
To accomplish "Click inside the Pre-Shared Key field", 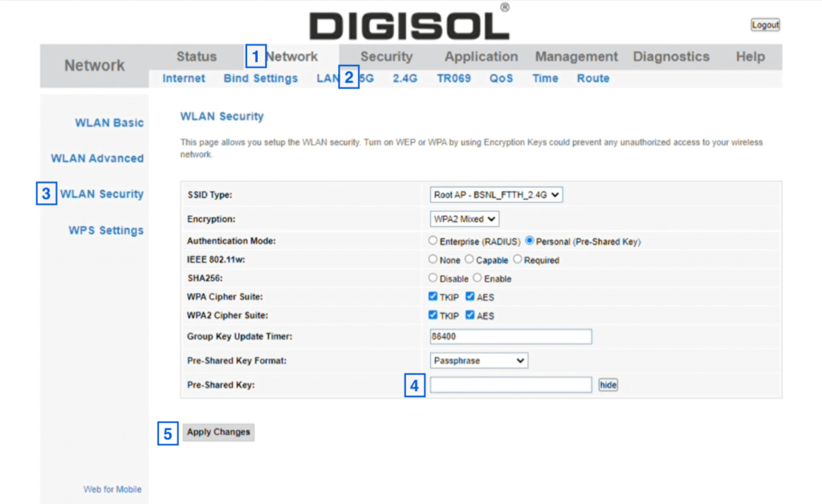I will (x=511, y=384).
